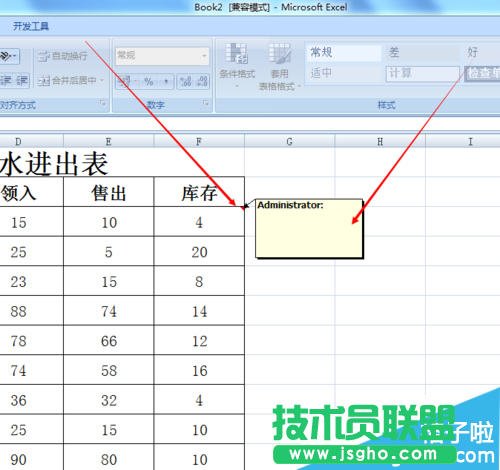Select cell with value 90
Viewport: 500px width, 470px height.
pos(31,457)
